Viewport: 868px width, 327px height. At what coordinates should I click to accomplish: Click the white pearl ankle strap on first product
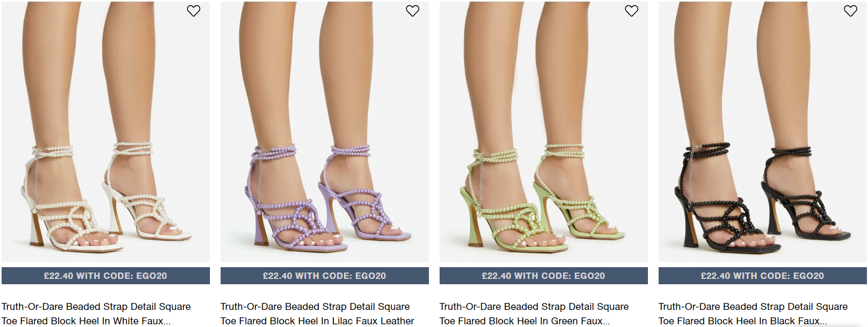(x=52, y=152)
